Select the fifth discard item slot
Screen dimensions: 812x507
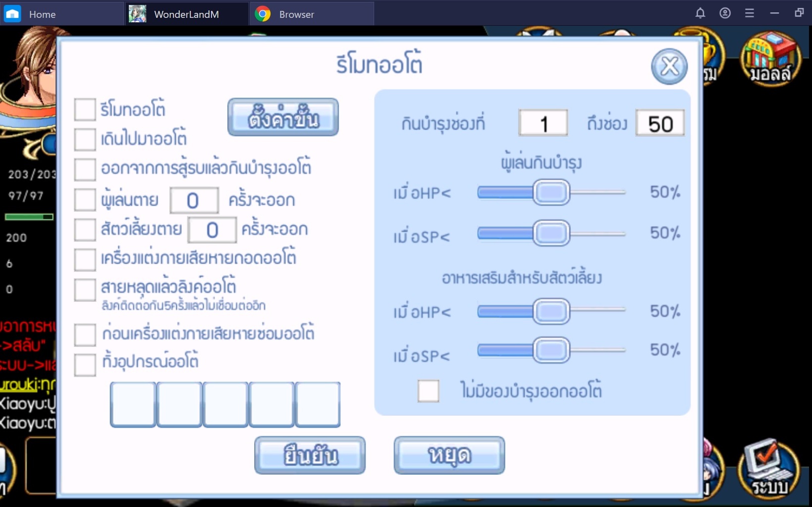(318, 404)
